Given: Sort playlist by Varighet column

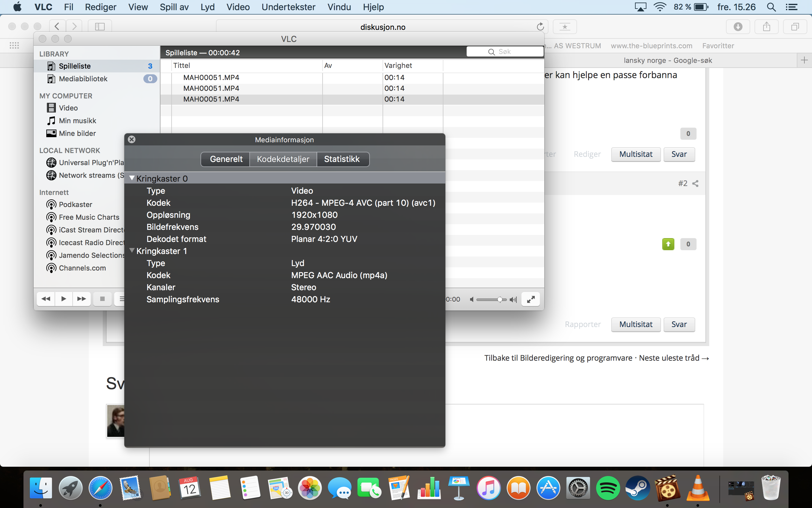Looking at the screenshot, I should (413, 65).
